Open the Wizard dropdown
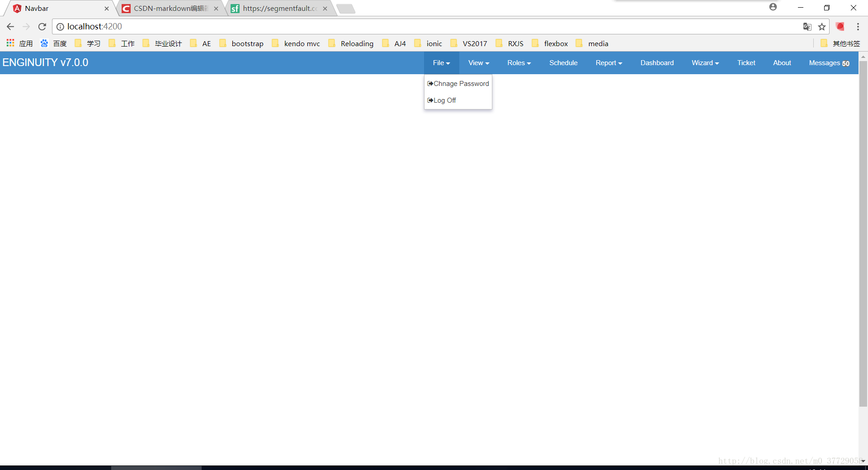This screenshot has height=470, width=868. pyautogui.click(x=705, y=63)
